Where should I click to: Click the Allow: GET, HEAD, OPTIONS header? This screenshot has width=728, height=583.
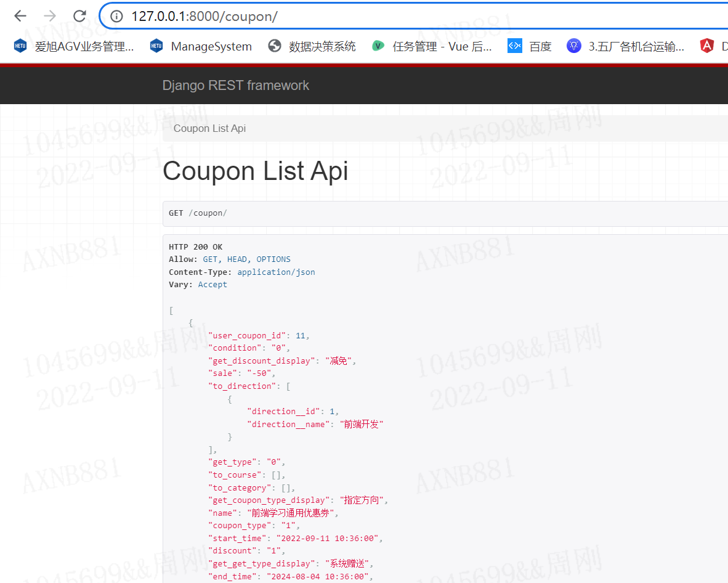pyautogui.click(x=229, y=259)
